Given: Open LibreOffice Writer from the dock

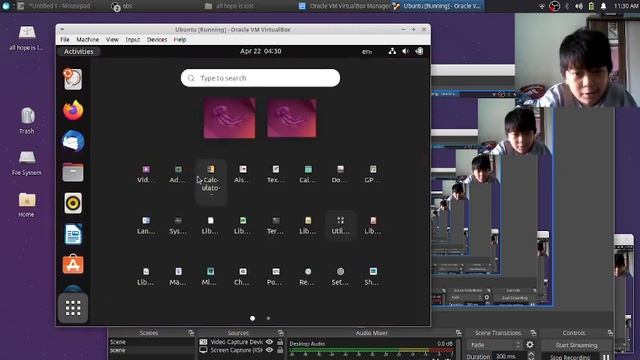Looking at the screenshot, I should 73,234.
